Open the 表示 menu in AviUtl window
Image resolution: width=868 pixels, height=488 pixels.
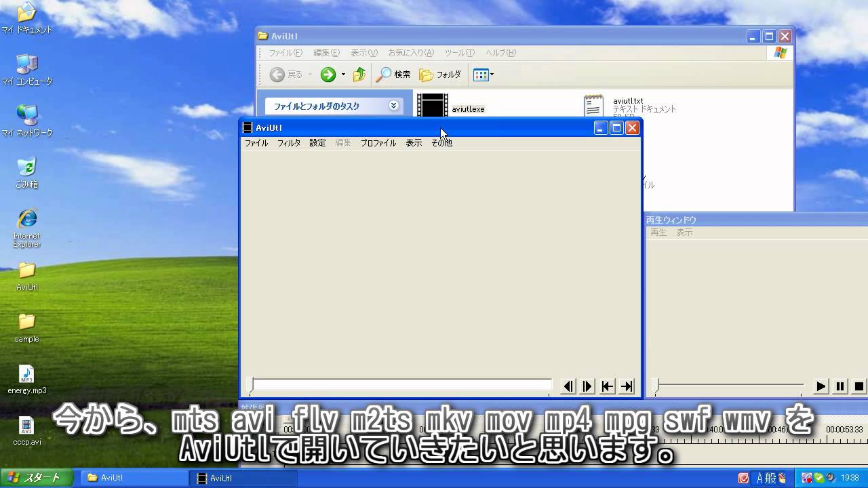(414, 143)
